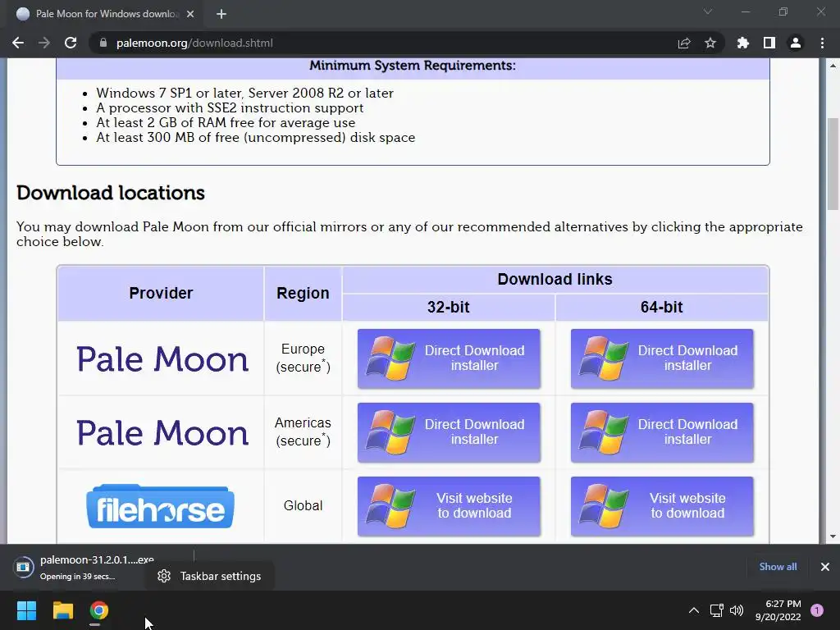Download 32-bit installer from Americas mirror
This screenshot has width=840, height=630.
(x=449, y=432)
